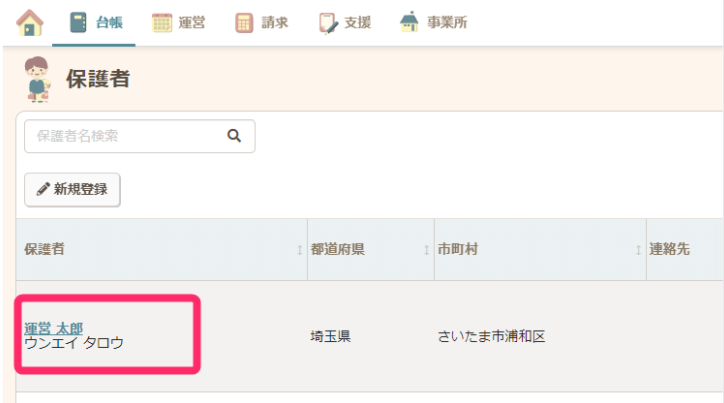This screenshot has width=724, height=403.
Task: Sort by 都道府県 column arrow
Action: 425,250
